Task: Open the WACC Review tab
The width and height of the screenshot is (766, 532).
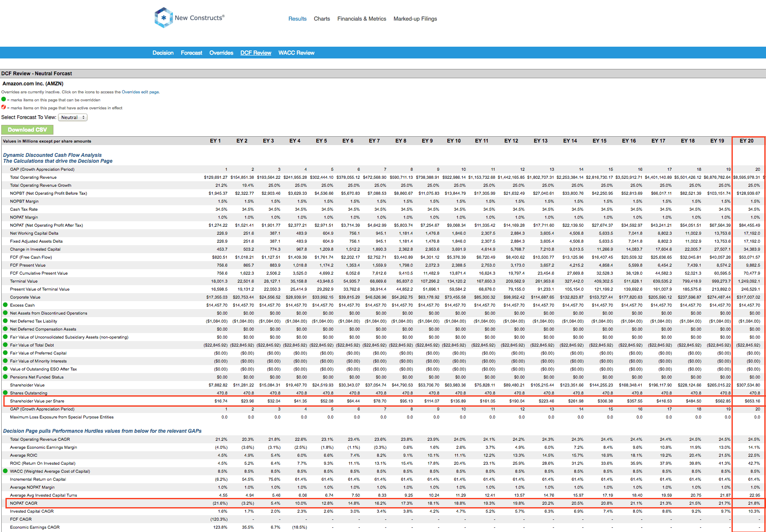Action: coord(296,53)
